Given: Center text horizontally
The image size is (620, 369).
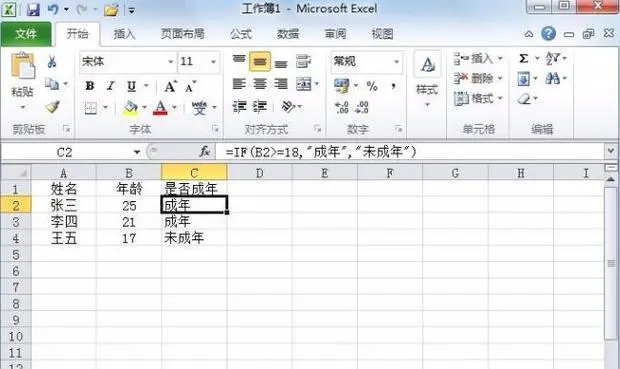Looking at the screenshot, I should (260, 84).
